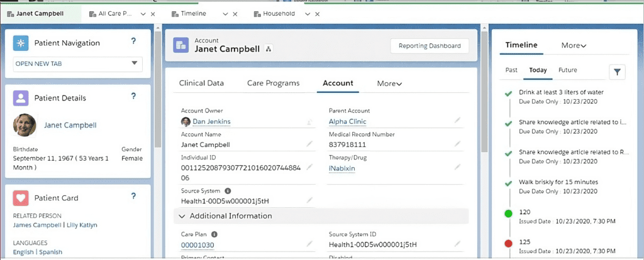Click the Patient Details help question mark
Screen dimensions: 644x260
(133, 97)
